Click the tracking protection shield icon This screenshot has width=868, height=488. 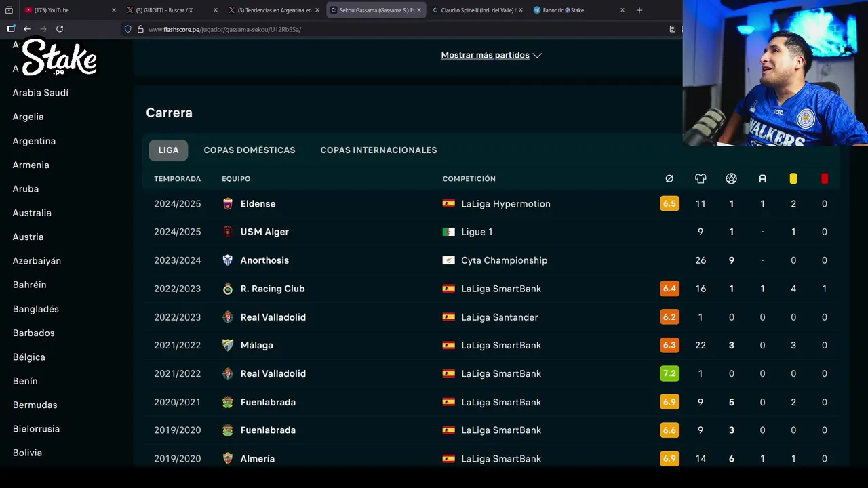coord(127,29)
